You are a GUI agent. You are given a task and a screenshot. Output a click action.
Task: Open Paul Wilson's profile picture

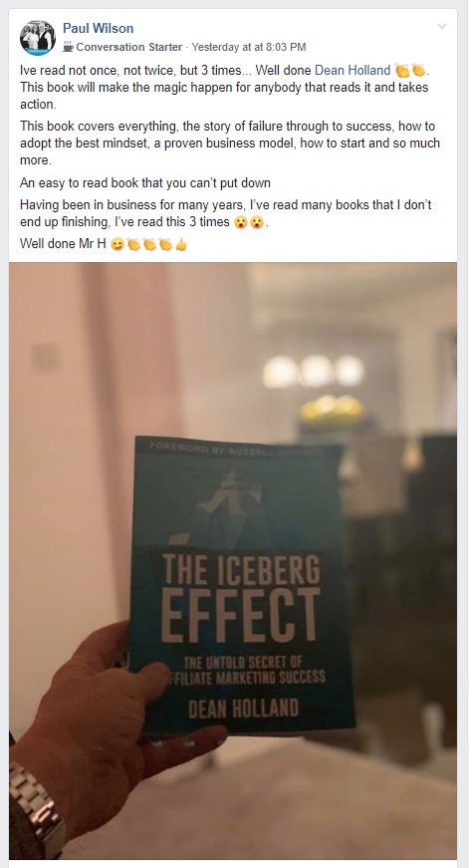38,38
